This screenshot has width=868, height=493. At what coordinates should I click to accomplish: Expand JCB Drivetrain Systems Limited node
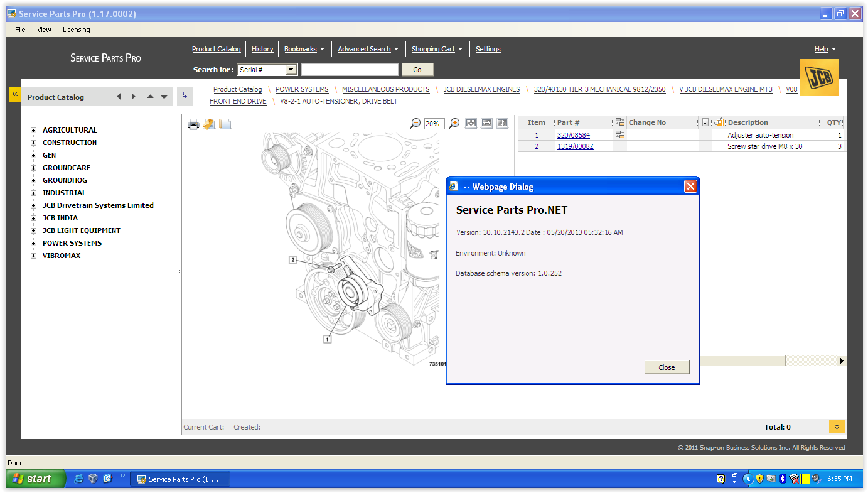click(x=33, y=205)
